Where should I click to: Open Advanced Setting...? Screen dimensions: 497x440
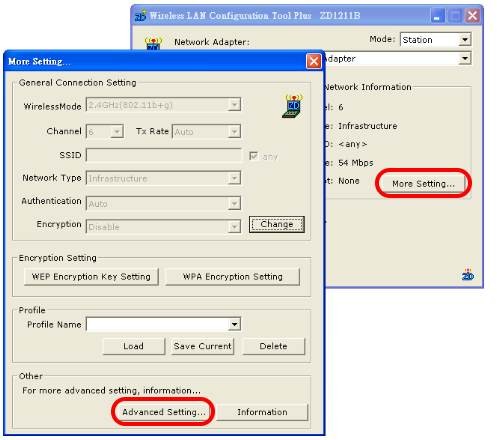pyautogui.click(x=164, y=412)
